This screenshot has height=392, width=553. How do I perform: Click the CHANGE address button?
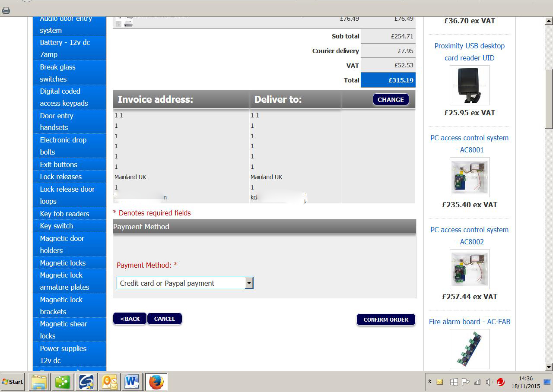391,100
